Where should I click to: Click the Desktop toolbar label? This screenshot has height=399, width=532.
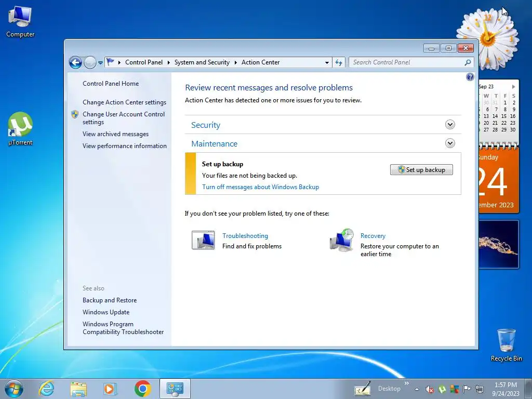coord(389,389)
